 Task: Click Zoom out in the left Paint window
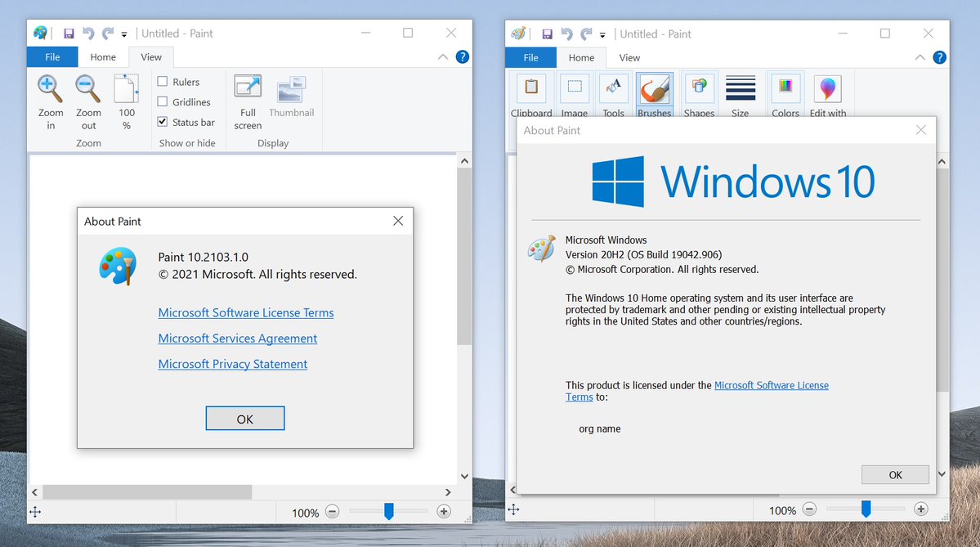88,102
